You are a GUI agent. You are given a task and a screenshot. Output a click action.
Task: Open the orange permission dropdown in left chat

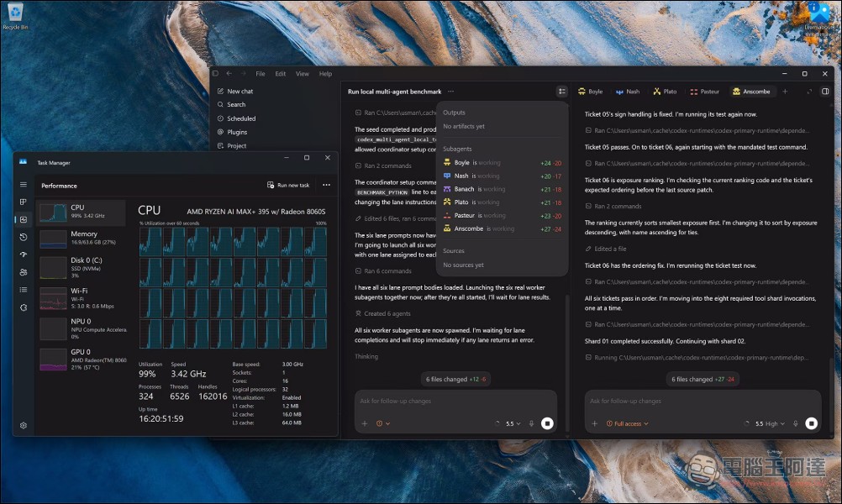[383, 423]
